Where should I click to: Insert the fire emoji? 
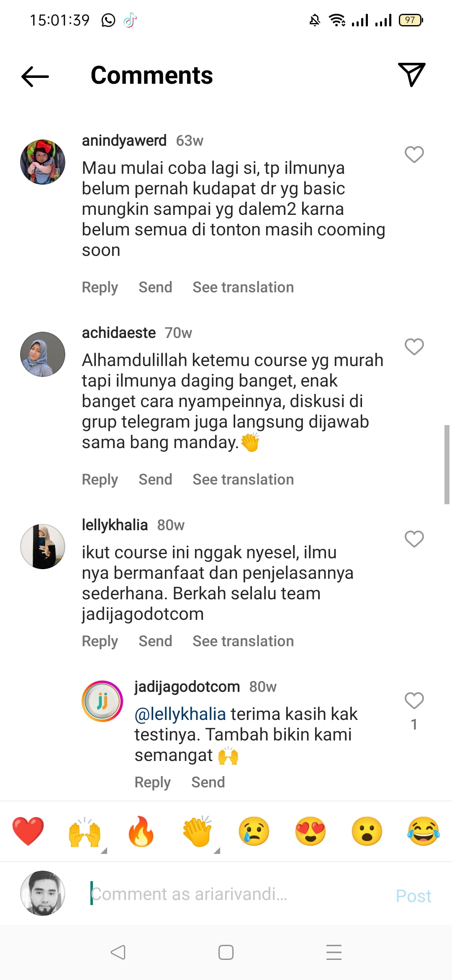click(141, 831)
